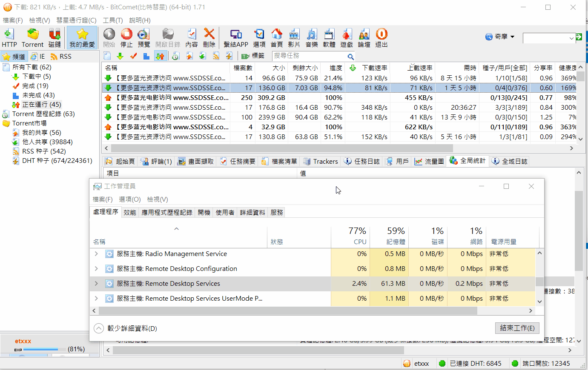Open the top-right search combo box dropdown arrow

(571, 38)
